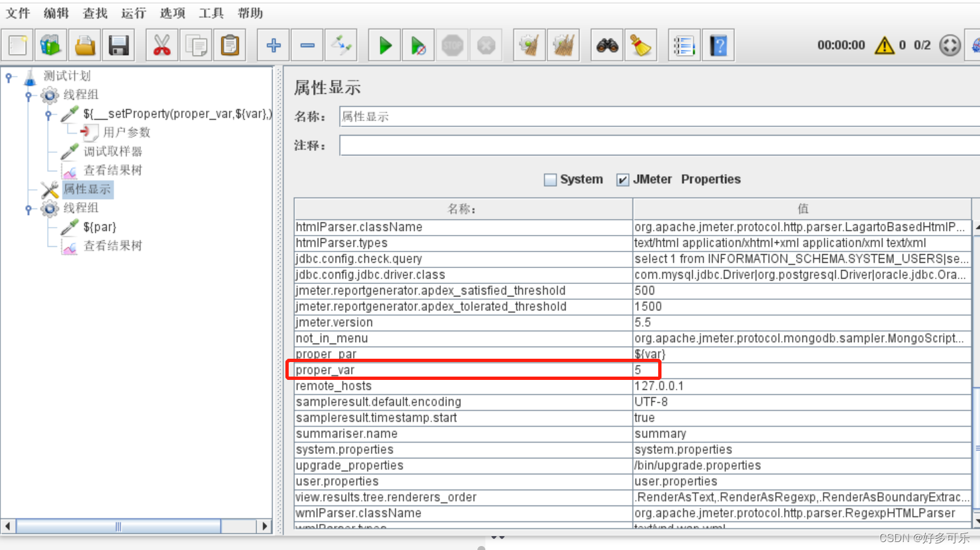This screenshot has width=980, height=550.
Task: Open the 选项 menu
Action: pos(172,13)
